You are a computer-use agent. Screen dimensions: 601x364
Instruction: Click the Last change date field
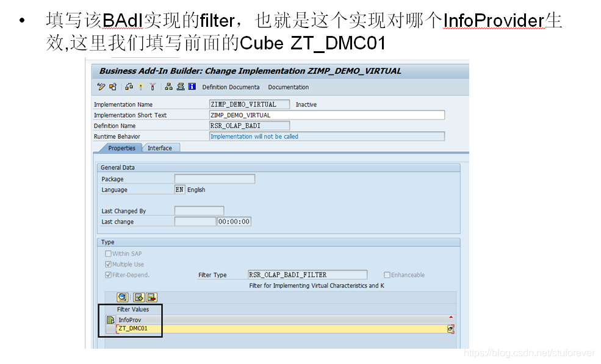[x=195, y=221]
